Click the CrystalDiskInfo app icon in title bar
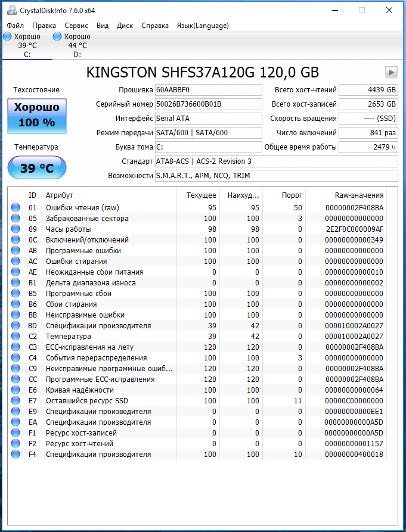The height and width of the screenshot is (532, 406). [11, 11]
